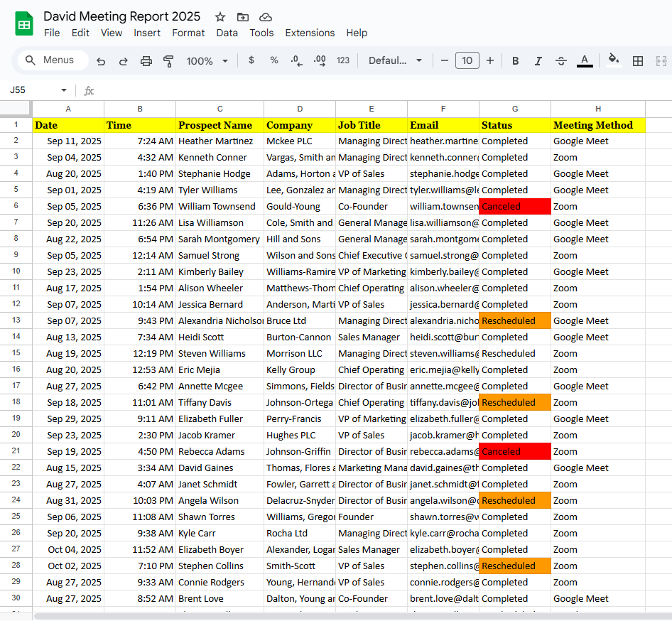Click the redo arrow icon

pos(123,61)
